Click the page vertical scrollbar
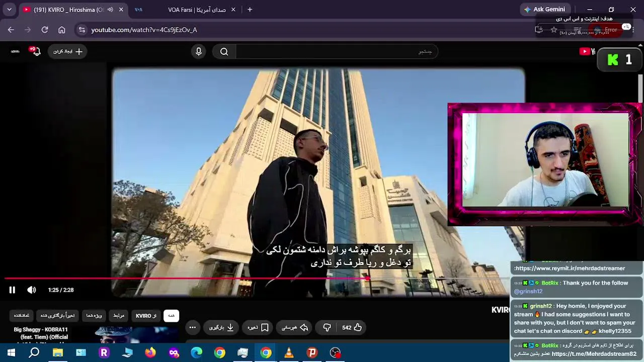Viewport: 644px width, 362px height. [x=640, y=88]
